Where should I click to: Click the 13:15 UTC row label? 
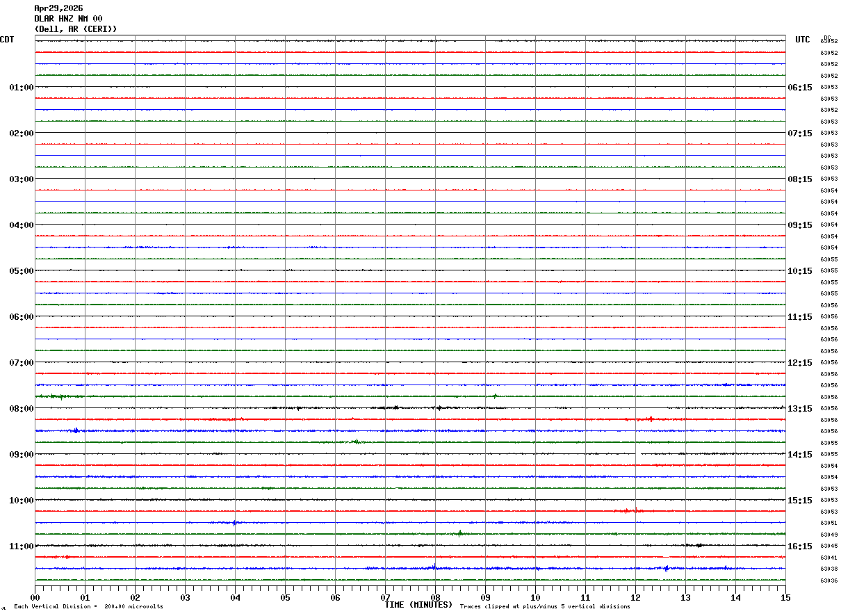(800, 409)
